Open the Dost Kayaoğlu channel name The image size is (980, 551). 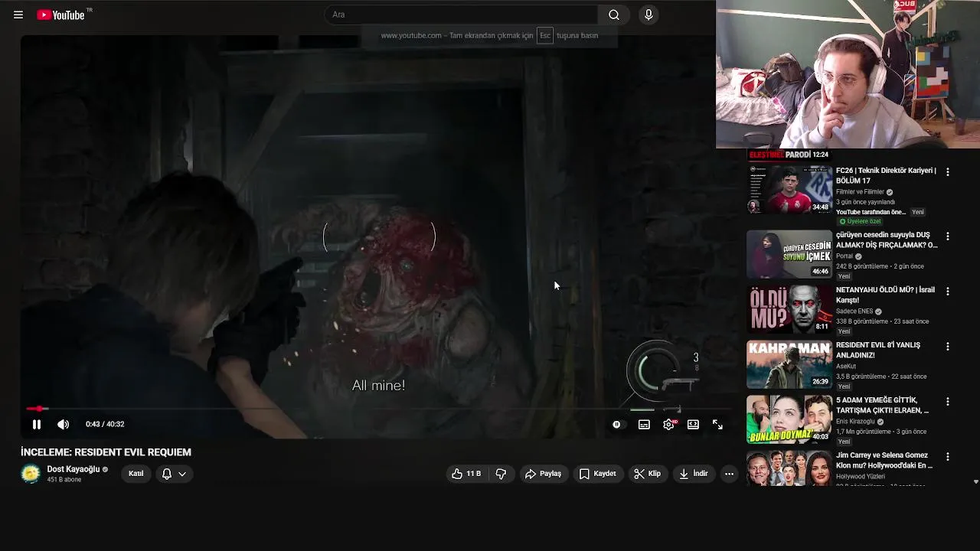point(73,469)
